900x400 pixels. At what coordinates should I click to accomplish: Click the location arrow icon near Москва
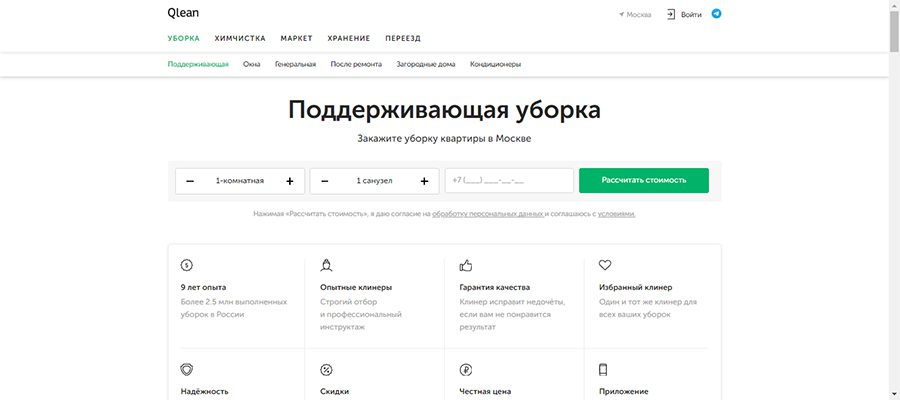(622, 14)
